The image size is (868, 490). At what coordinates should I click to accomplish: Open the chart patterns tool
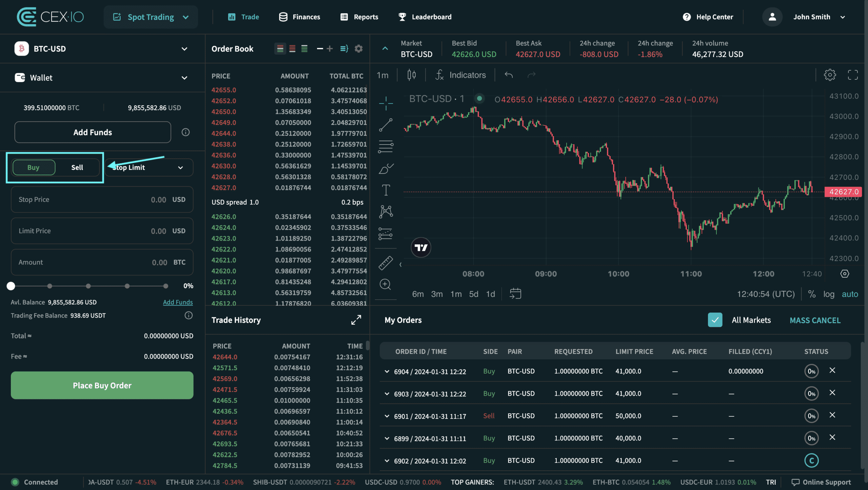coord(386,212)
